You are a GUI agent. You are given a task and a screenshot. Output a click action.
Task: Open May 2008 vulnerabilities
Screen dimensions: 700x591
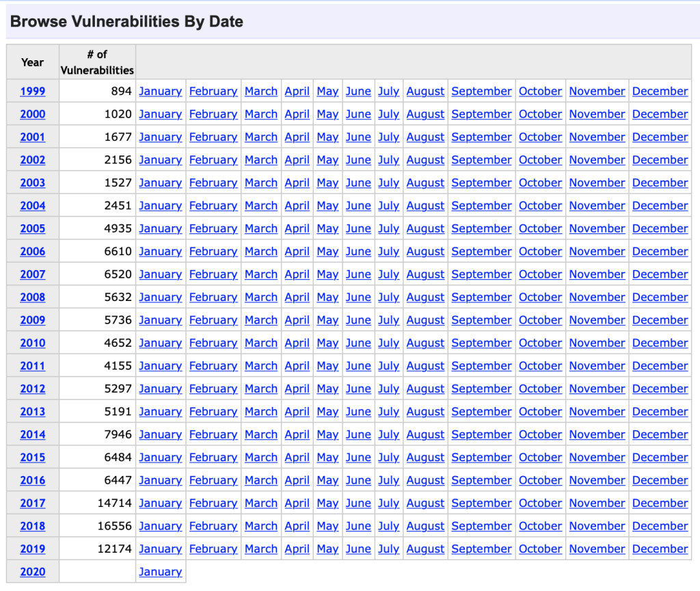[x=327, y=298]
